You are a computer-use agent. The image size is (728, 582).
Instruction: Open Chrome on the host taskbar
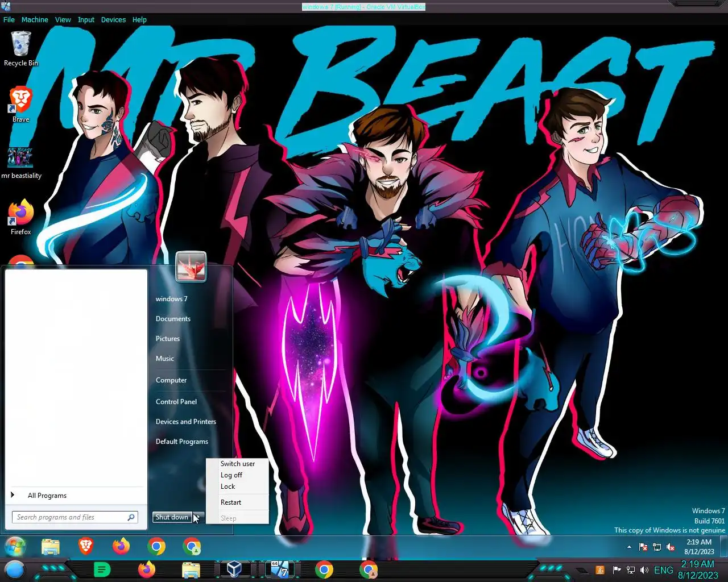(x=324, y=569)
